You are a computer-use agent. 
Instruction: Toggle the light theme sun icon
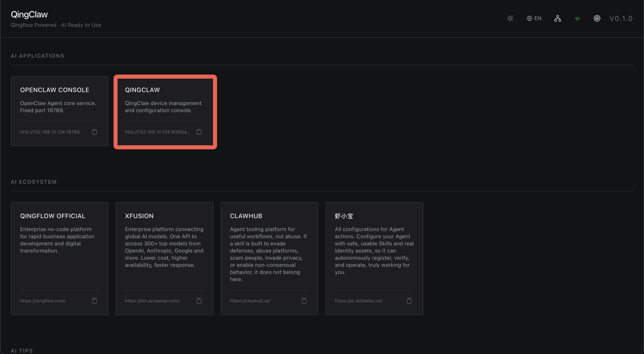[510, 19]
